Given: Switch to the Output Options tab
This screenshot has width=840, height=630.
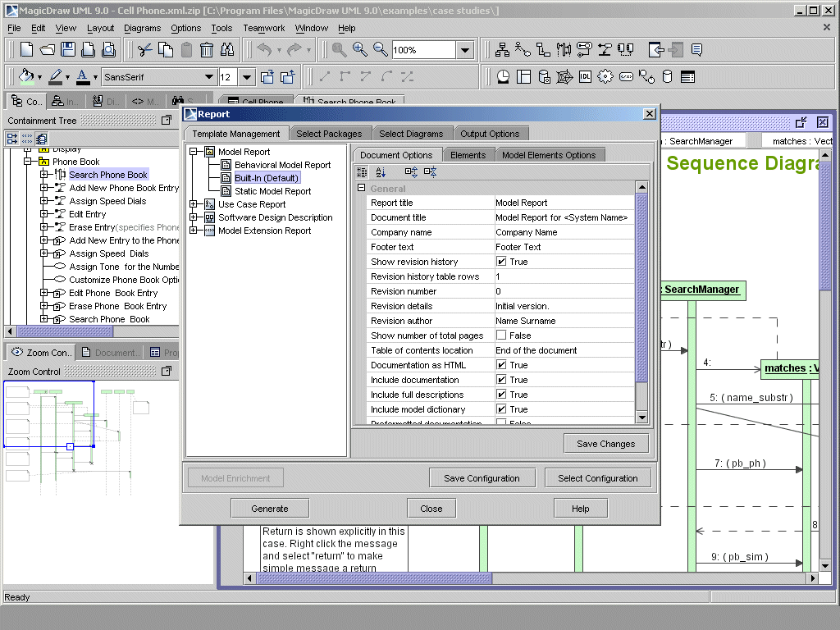Looking at the screenshot, I should pos(490,134).
